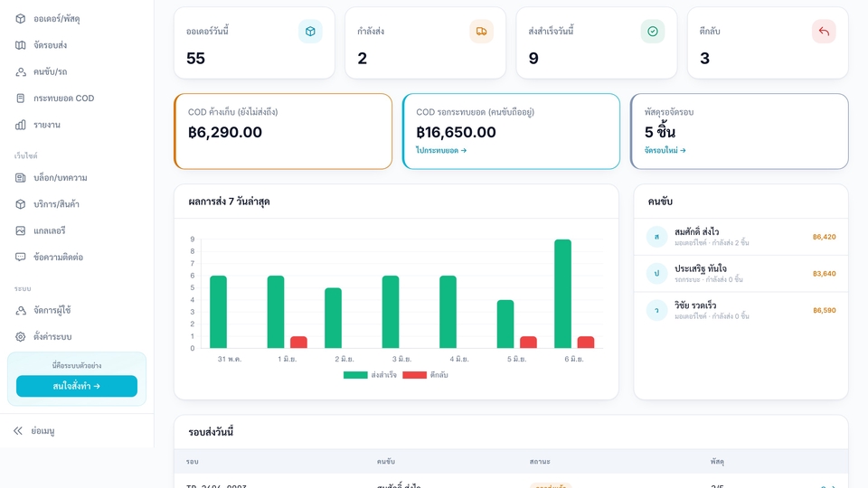Follow the ไปกระทบยอด link

[441, 150]
